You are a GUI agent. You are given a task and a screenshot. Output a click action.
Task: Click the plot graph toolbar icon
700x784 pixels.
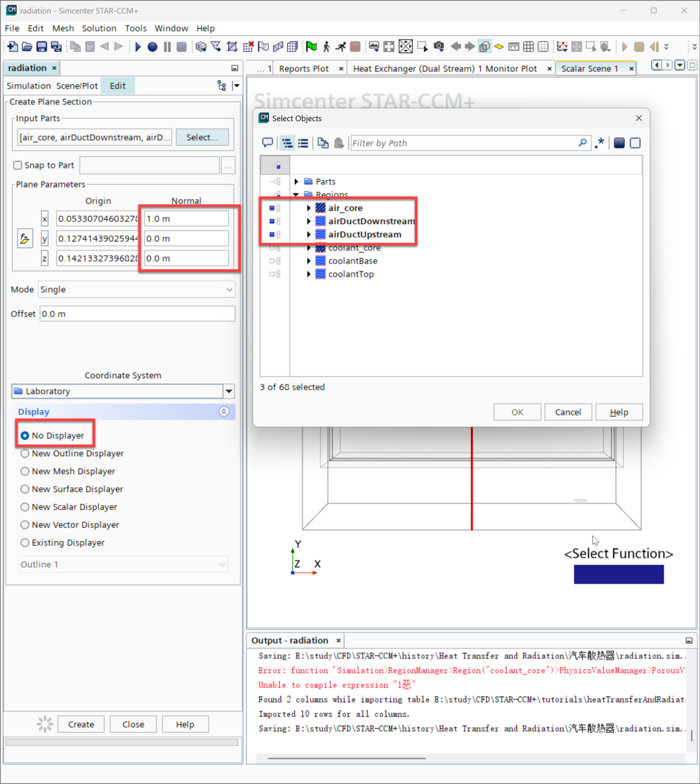[x=562, y=47]
